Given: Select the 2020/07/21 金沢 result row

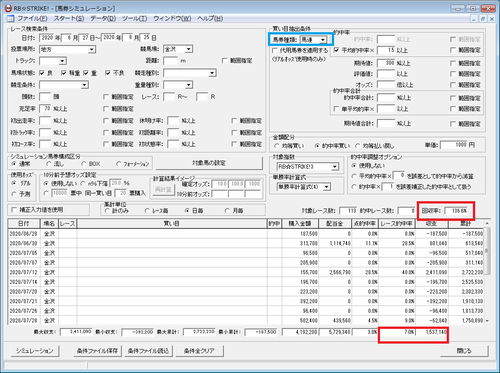Looking at the screenshot, I should (246, 301).
